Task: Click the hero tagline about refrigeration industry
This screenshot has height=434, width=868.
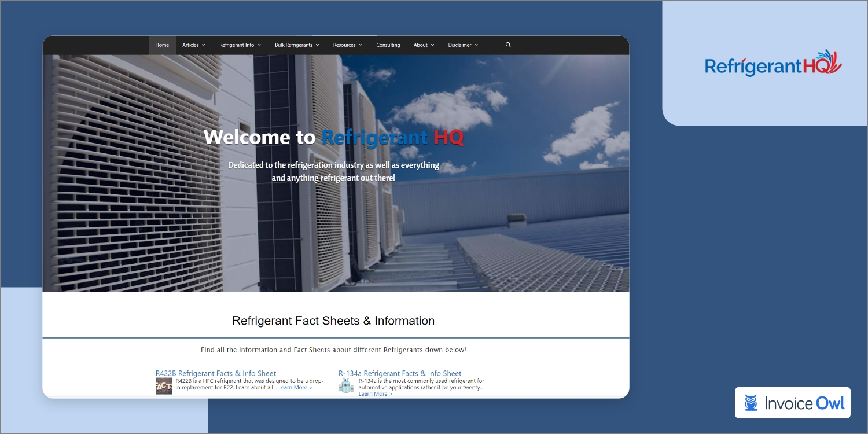Action: (333, 171)
